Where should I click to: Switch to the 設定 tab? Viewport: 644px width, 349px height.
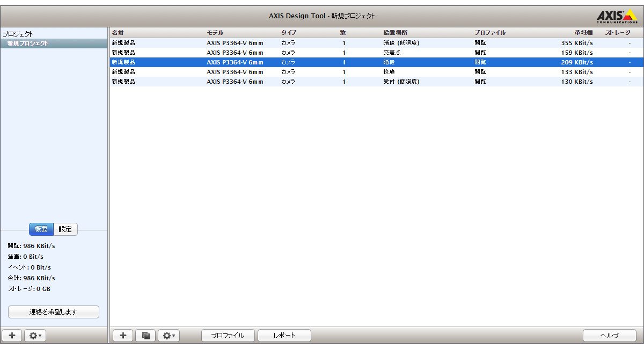point(65,229)
